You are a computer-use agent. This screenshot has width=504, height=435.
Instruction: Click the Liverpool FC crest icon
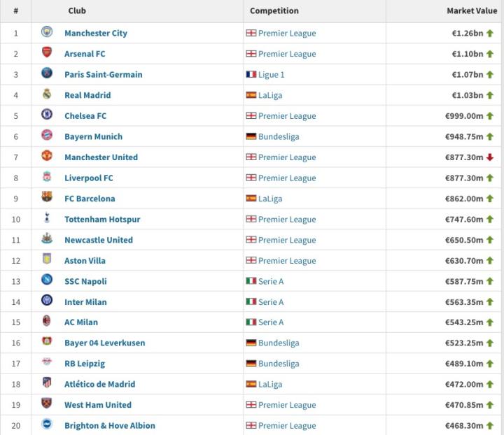(47, 177)
